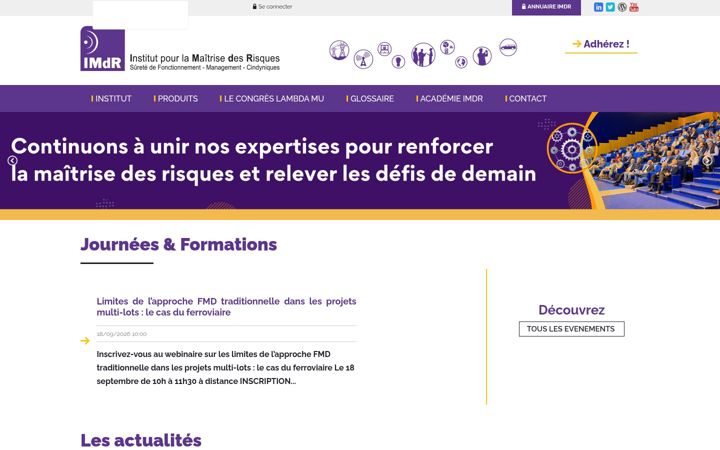The height and width of the screenshot is (450, 720).
Task: Click the person holding phone circle icon
Action: pyautogui.click(x=482, y=56)
